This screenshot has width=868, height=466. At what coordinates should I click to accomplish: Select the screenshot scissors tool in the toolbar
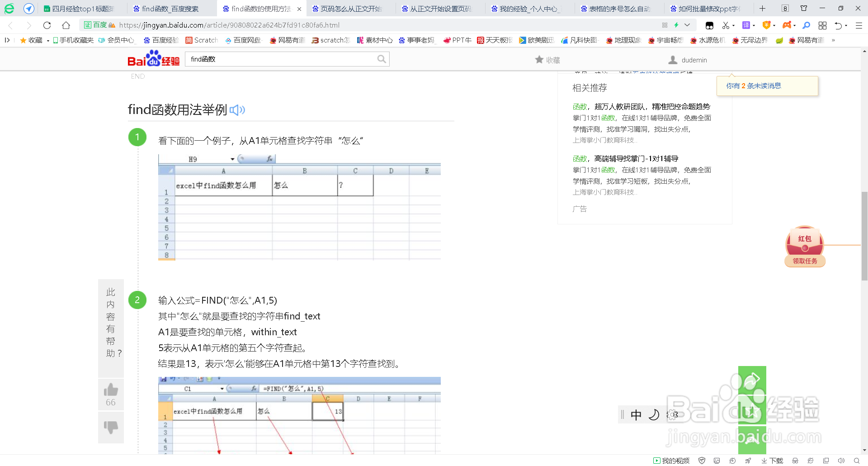726,26
